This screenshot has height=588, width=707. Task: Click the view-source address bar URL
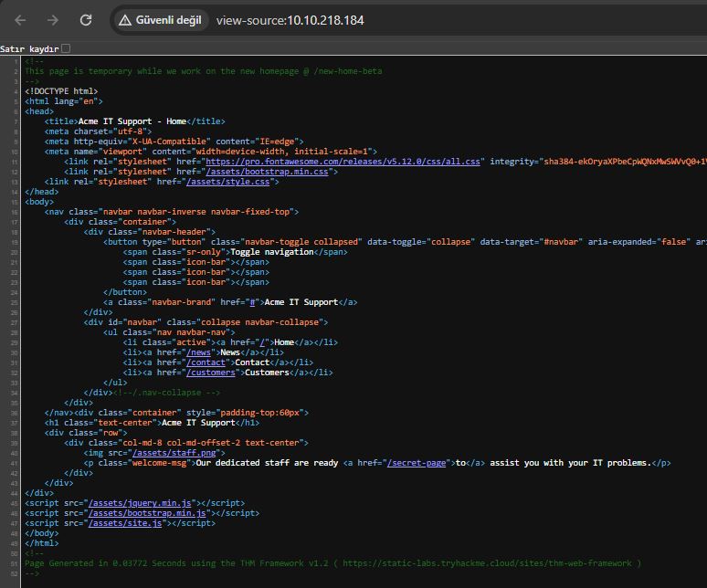290,20
